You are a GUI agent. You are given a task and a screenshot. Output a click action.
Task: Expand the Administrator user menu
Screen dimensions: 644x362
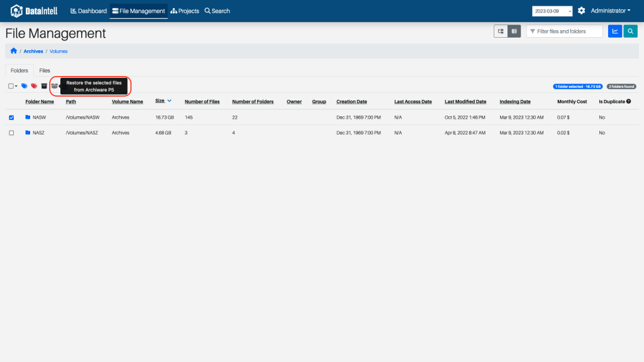coord(610,11)
